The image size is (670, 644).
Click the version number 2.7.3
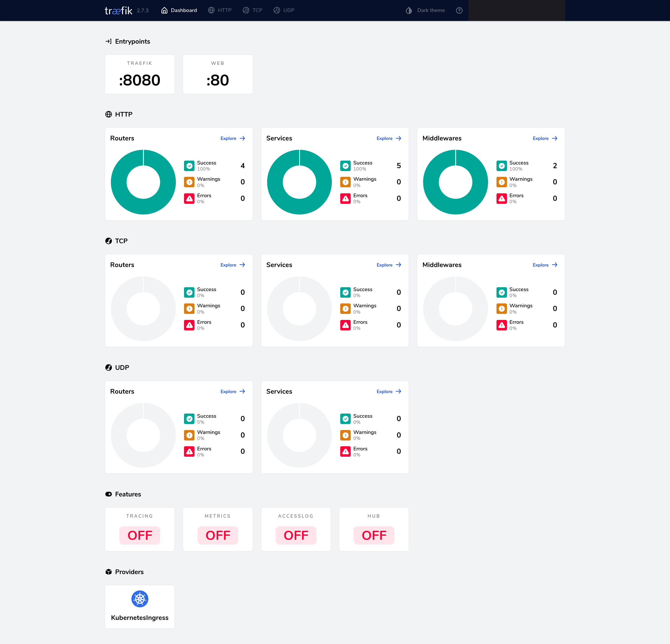(143, 10)
